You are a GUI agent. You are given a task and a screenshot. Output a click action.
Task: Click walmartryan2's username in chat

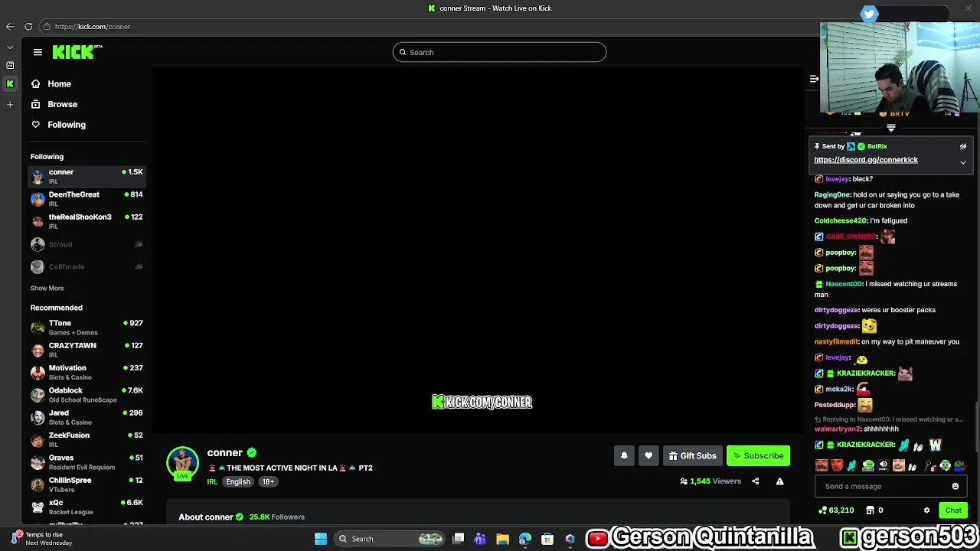(836, 429)
